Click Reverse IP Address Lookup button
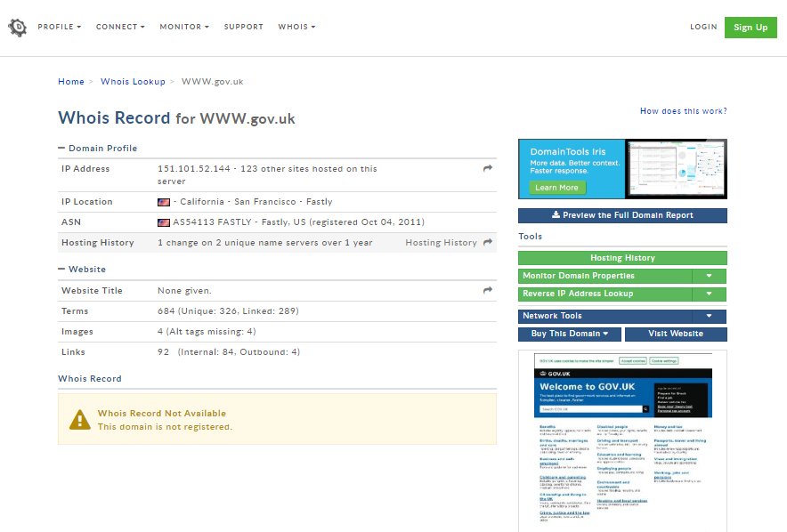Viewport: 787px width, 532px height. coord(604,294)
